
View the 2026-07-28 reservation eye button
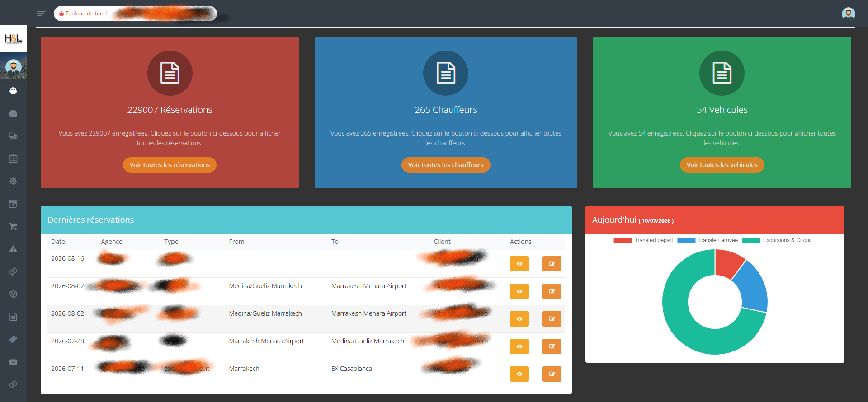tap(519, 346)
